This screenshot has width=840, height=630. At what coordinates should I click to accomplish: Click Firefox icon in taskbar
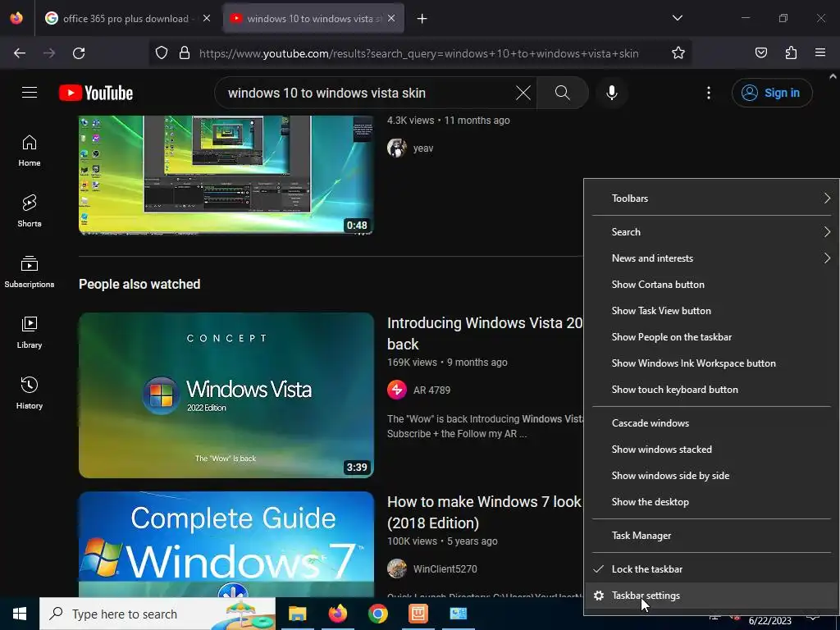click(337, 614)
